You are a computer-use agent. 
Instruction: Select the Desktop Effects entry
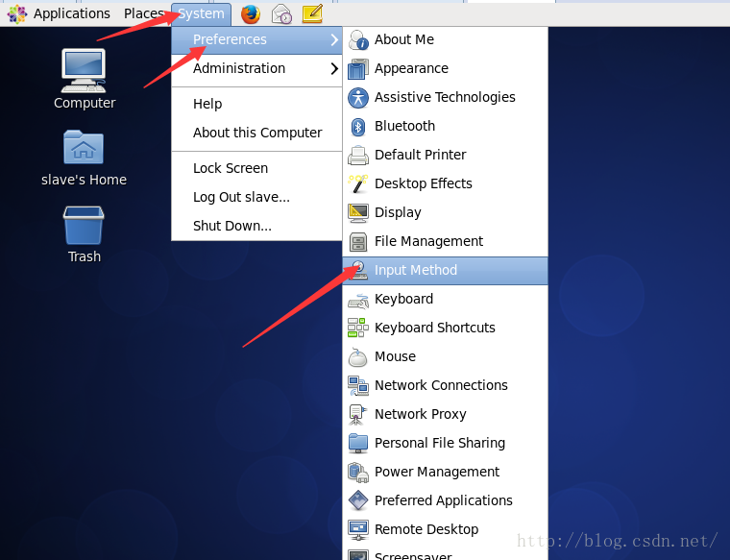445,184
